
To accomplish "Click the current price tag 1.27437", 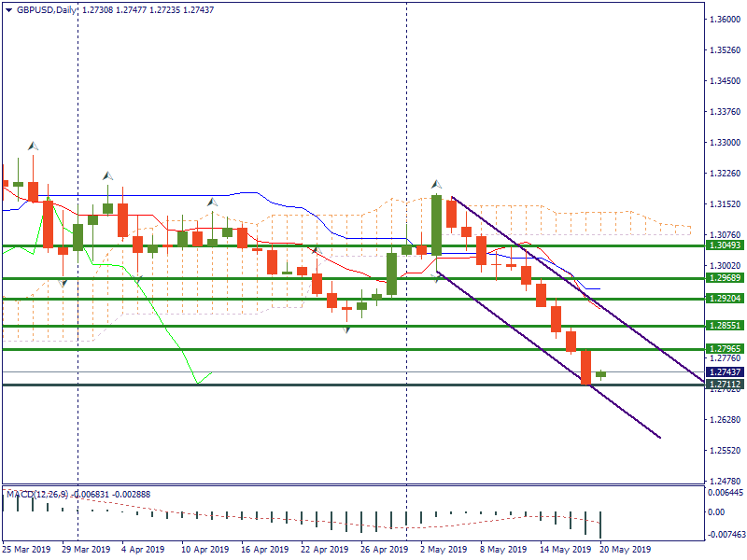I will pos(725,371).
